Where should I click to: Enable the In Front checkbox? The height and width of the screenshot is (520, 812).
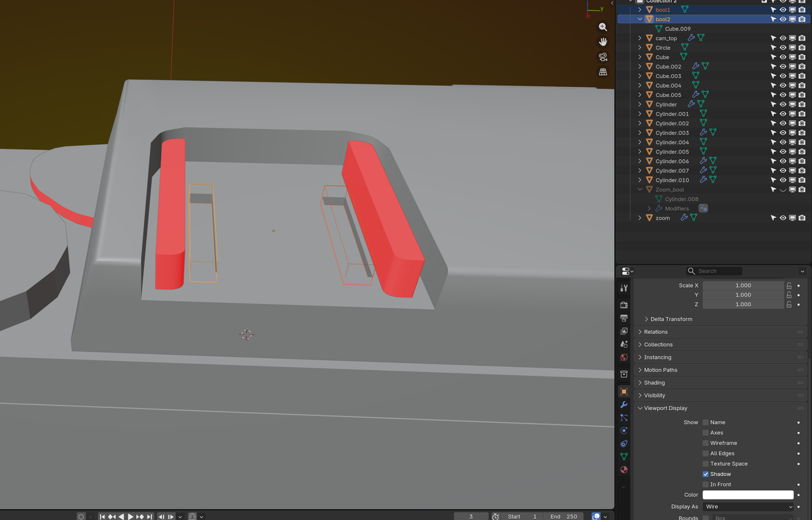click(x=705, y=484)
